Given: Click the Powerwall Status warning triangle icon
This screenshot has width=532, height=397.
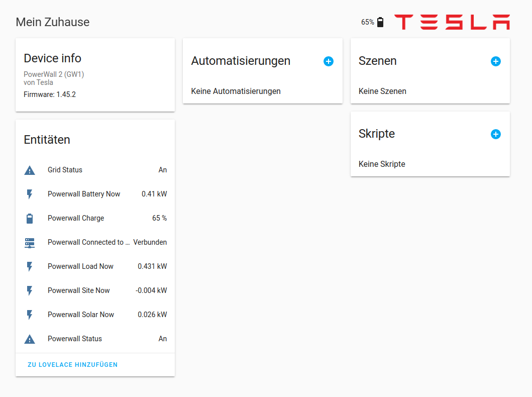Looking at the screenshot, I should point(30,339).
